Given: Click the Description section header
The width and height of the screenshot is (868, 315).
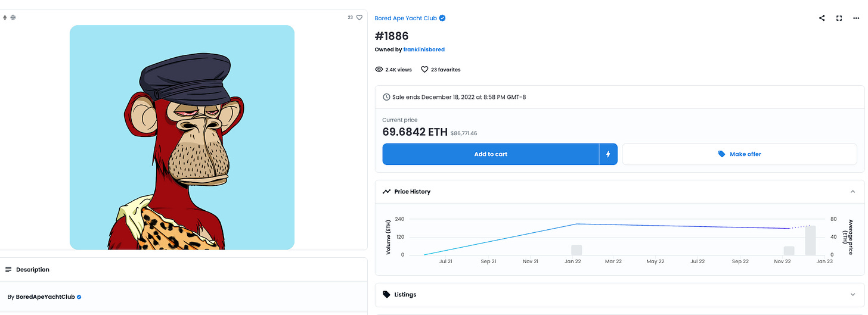Looking at the screenshot, I should click(x=184, y=270).
